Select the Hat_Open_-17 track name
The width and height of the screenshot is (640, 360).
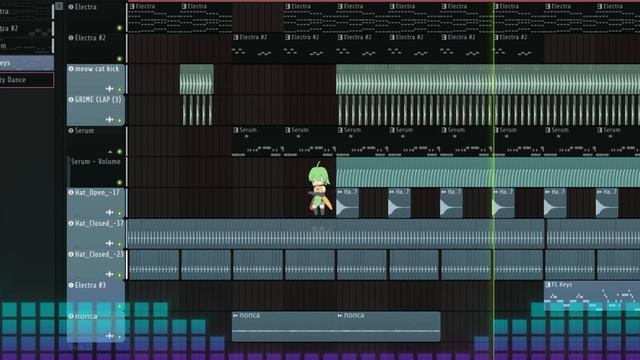[x=97, y=193]
